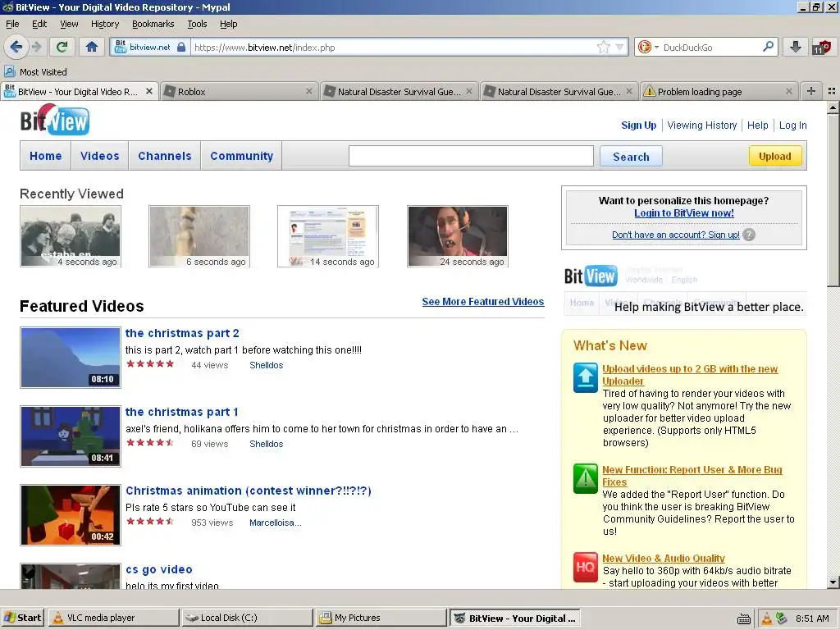The height and width of the screenshot is (630, 840).
Task: Open the downloads arrow icon
Action: (795, 47)
